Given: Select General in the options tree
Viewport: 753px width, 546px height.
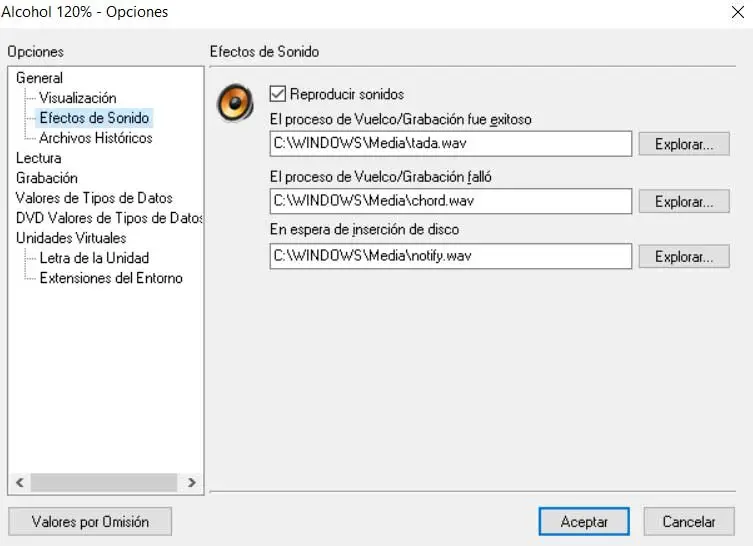Looking at the screenshot, I should pos(39,78).
